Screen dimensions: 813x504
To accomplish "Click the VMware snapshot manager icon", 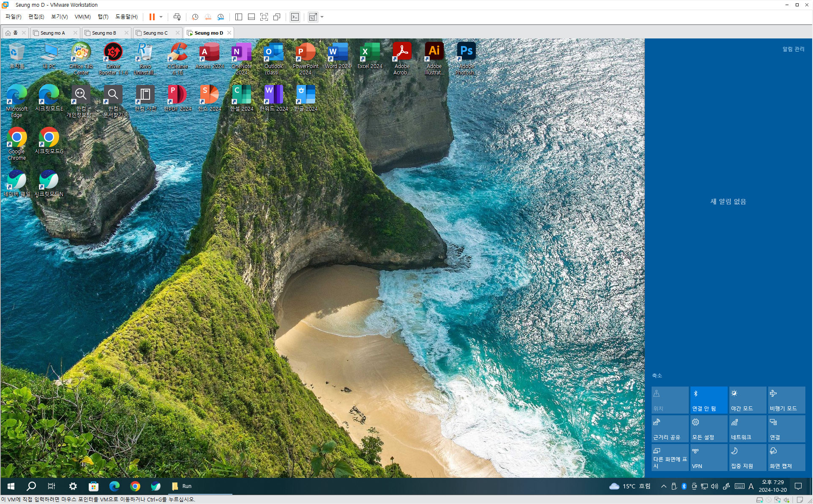I will [221, 17].
